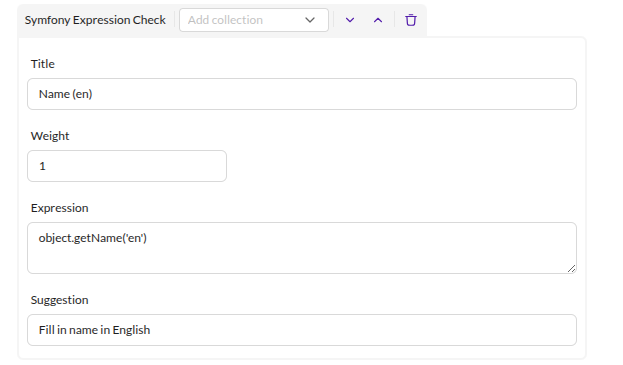Viewport: 623px width, 365px height.
Task: Delete the Symfony Expression Check with trash icon
Action: click(x=411, y=20)
